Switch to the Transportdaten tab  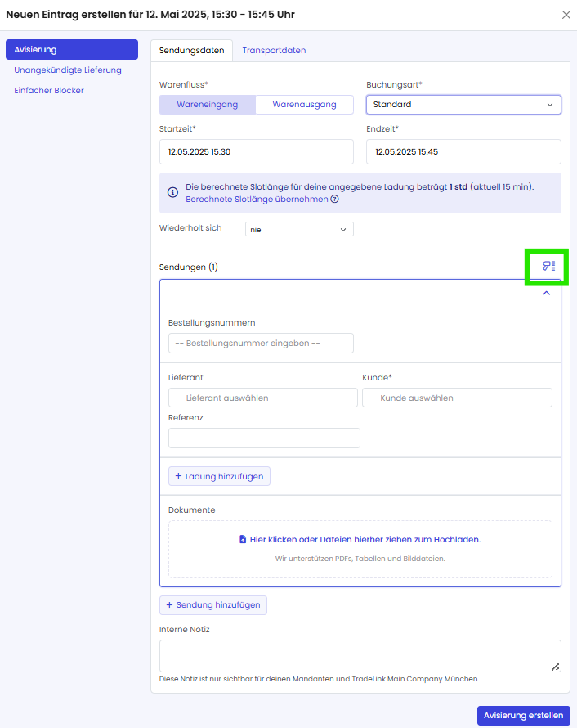(x=274, y=51)
